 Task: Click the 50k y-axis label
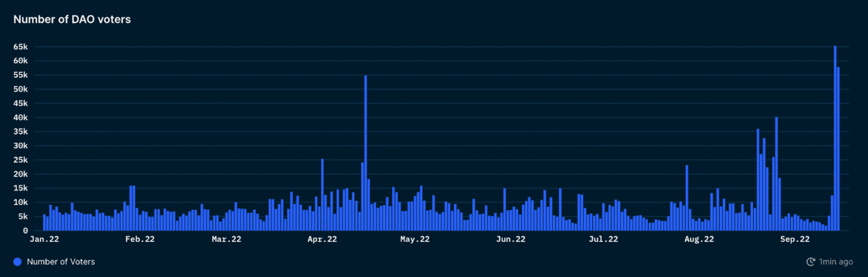point(21,89)
